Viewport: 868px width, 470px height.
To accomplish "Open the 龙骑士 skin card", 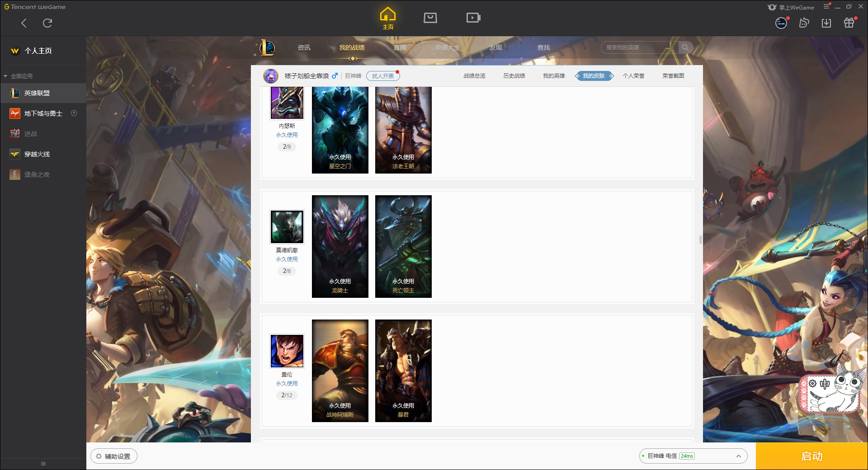I will point(340,247).
